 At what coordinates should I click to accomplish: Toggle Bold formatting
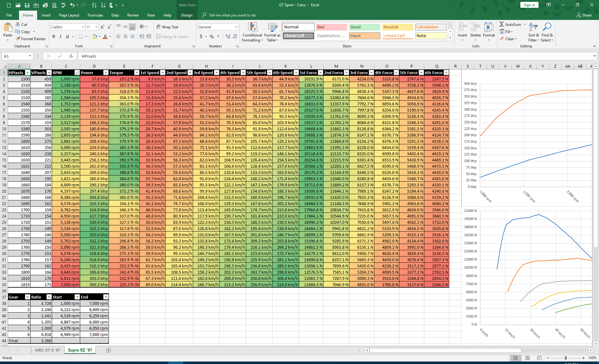(54, 36)
